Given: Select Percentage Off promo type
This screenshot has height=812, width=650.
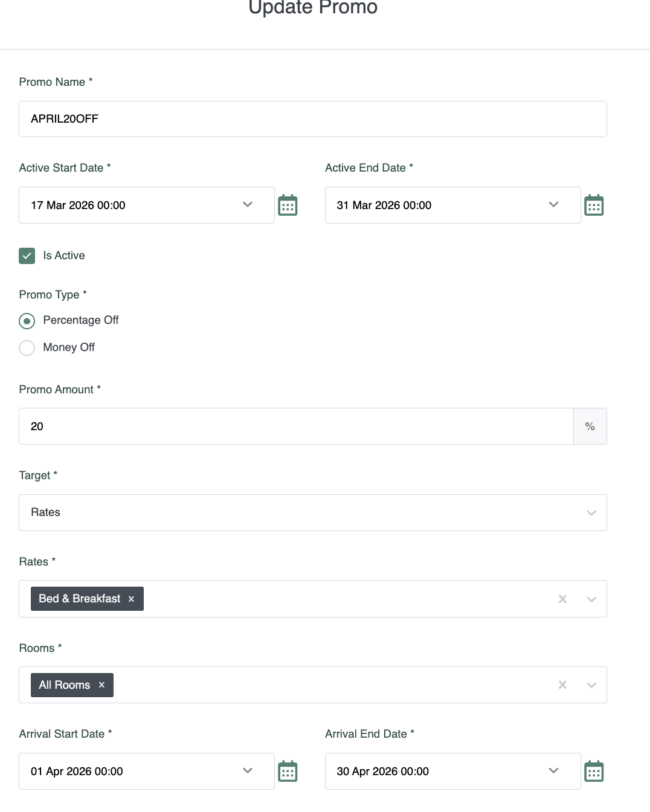Looking at the screenshot, I should click(27, 321).
